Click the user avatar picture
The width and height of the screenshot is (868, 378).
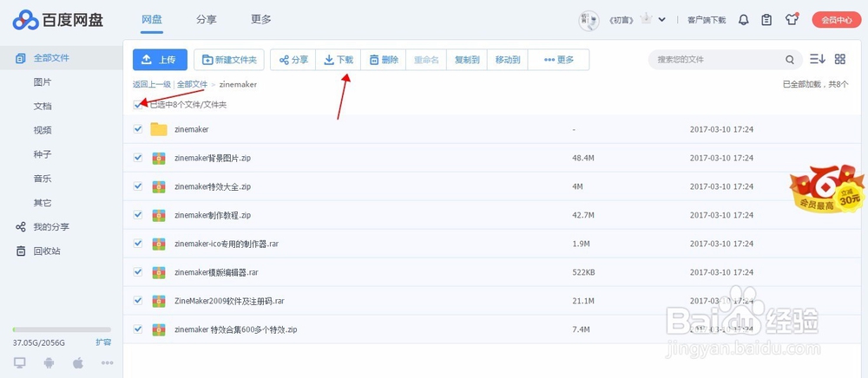point(589,21)
